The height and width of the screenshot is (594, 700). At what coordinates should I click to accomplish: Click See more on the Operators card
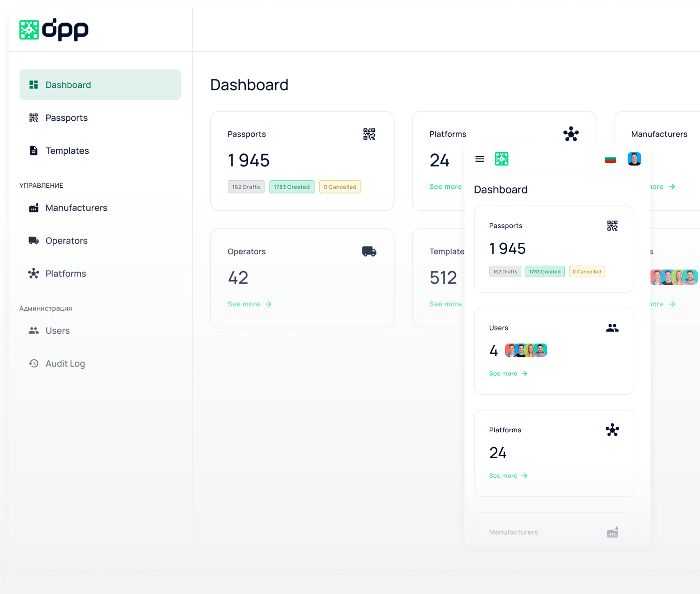tap(250, 304)
